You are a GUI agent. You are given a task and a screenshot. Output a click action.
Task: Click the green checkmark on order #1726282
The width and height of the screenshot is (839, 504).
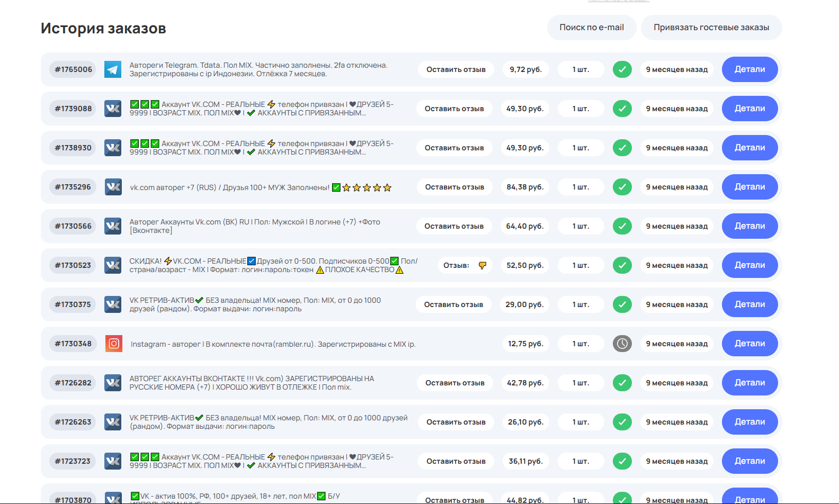[x=622, y=383]
